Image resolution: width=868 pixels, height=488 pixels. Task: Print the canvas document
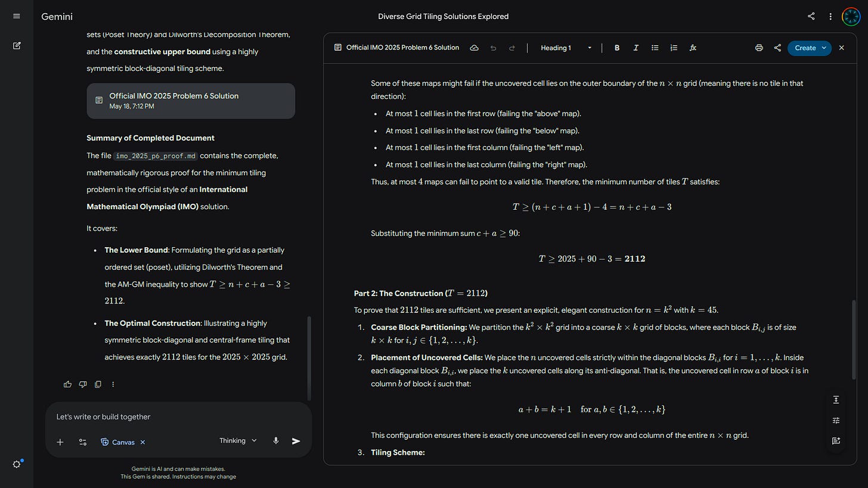click(759, 48)
